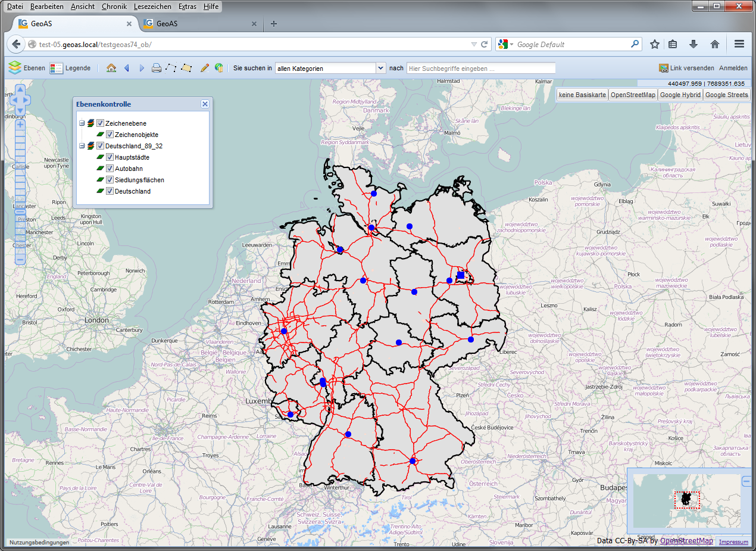Click the printer icon to print map
The image size is (756, 551).
click(157, 68)
